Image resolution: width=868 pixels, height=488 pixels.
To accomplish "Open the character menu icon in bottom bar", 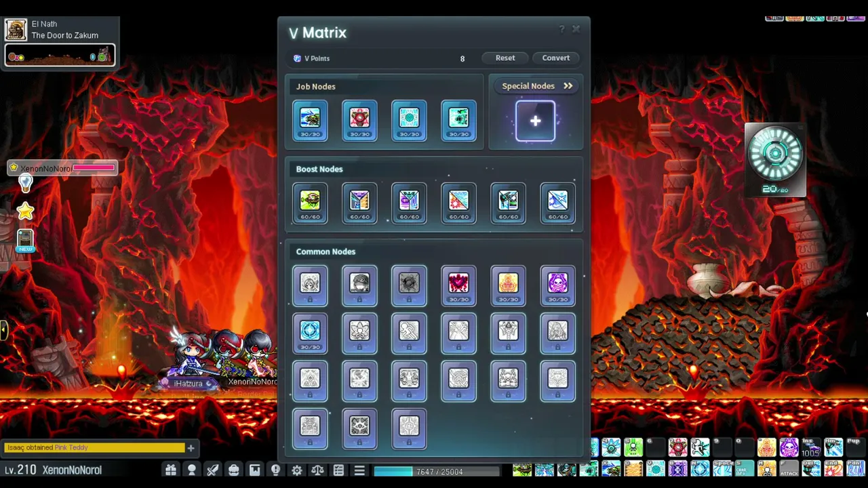I will click(x=192, y=470).
